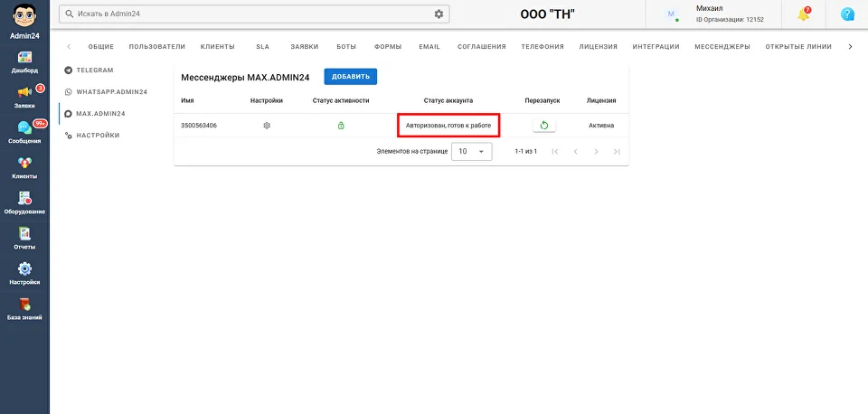Viewport: 868px width, 414px height.
Task: Select Telegram in messenger list
Action: tap(90, 71)
